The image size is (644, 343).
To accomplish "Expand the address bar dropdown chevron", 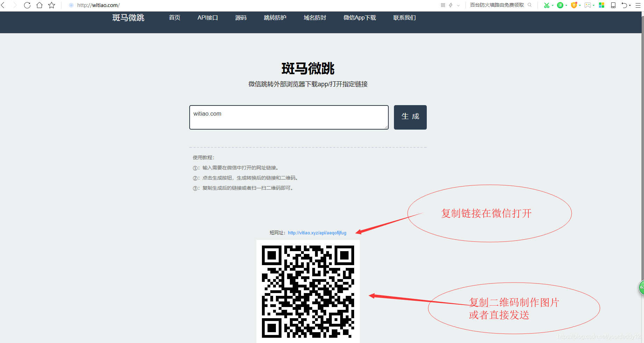I will [458, 5].
